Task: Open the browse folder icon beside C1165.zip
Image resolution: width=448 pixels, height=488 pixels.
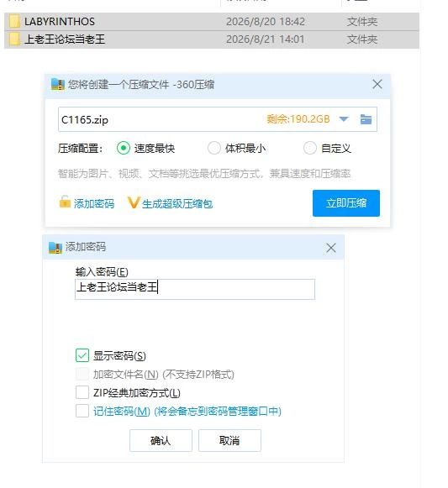Action: coord(366,119)
